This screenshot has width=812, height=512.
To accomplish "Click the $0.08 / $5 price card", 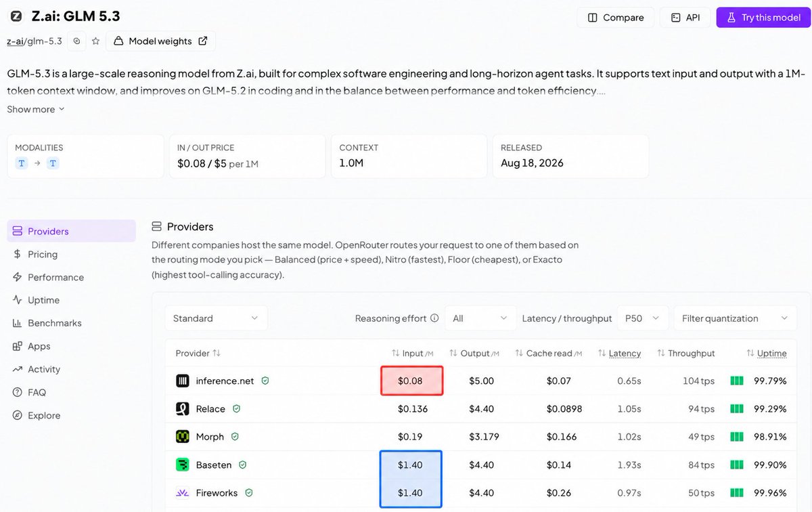I will point(247,156).
